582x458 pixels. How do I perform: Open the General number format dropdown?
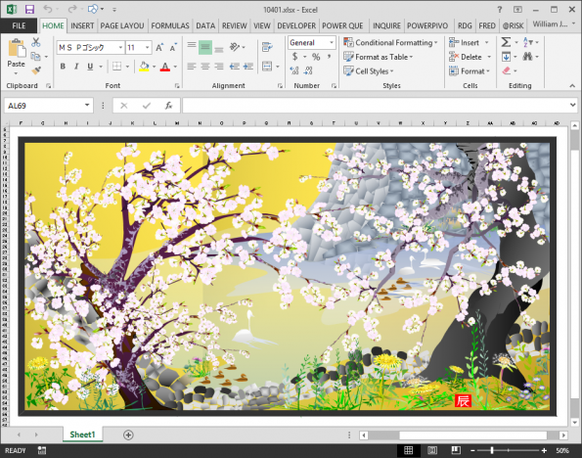pos(331,43)
